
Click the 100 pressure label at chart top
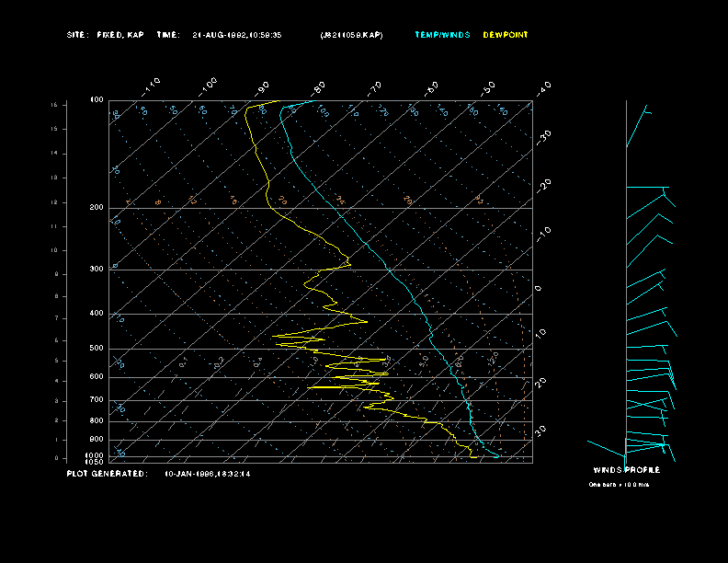97,99
